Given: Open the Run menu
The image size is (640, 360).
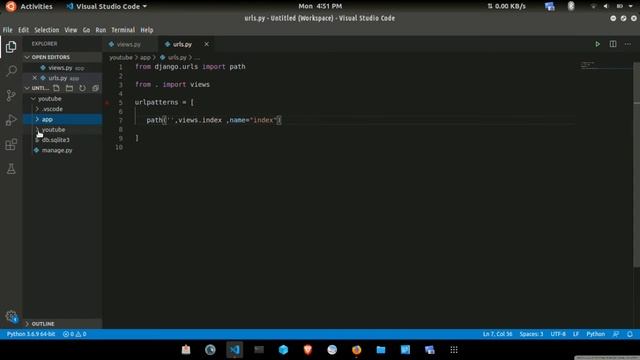Looking at the screenshot, I should click(x=100, y=30).
